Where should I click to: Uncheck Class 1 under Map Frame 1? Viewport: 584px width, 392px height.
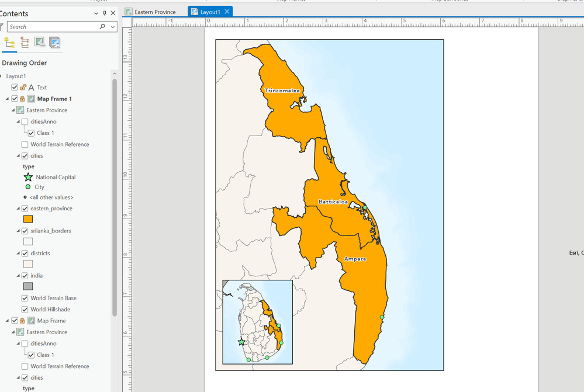(x=32, y=133)
